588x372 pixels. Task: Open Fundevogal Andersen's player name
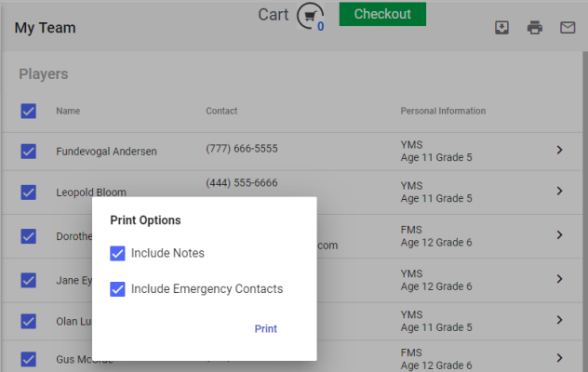coord(106,152)
